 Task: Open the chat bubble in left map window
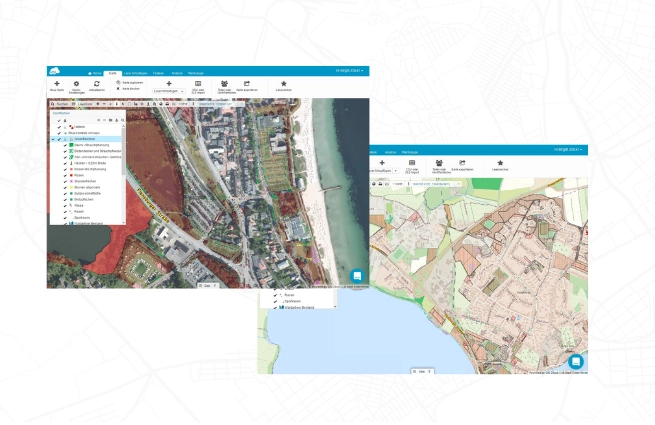[x=357, y=276]
